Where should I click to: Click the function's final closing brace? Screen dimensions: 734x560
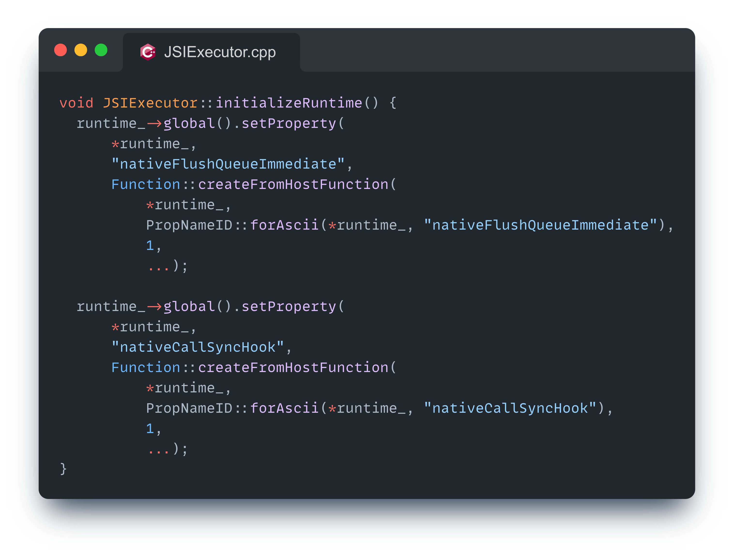tap(63, 469)
